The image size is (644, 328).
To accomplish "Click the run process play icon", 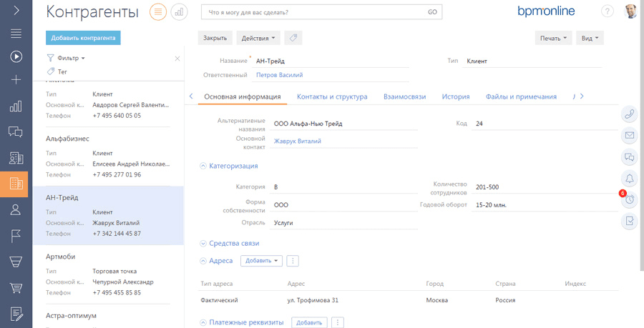I will tap(16, 56).
